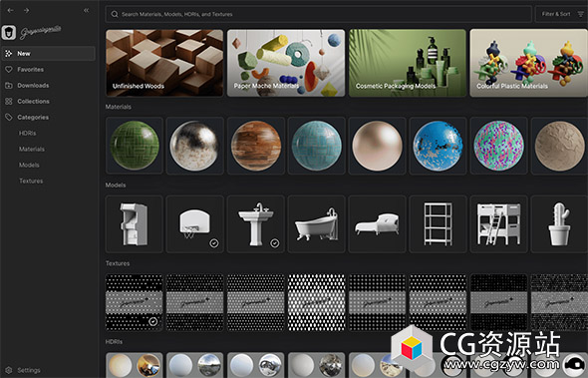
Task: Open Unfinished Woods collection banner
Action: pyautogui.click(x=164, y=63)
